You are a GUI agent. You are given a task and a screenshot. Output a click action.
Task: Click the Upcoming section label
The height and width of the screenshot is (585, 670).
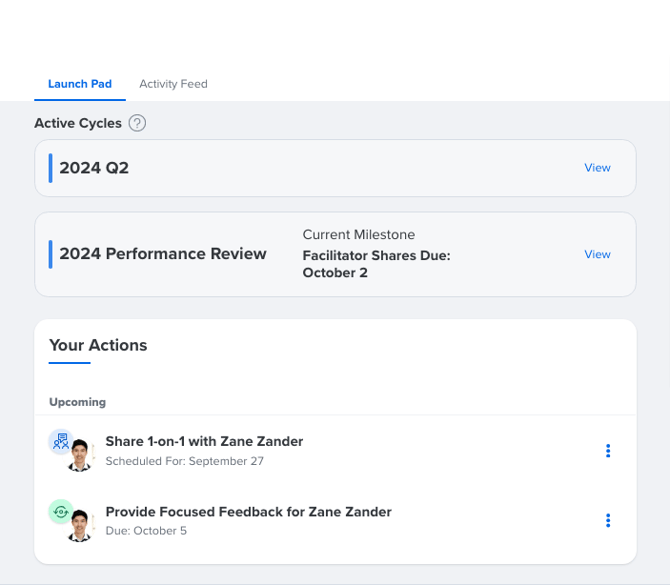point(77,402)
